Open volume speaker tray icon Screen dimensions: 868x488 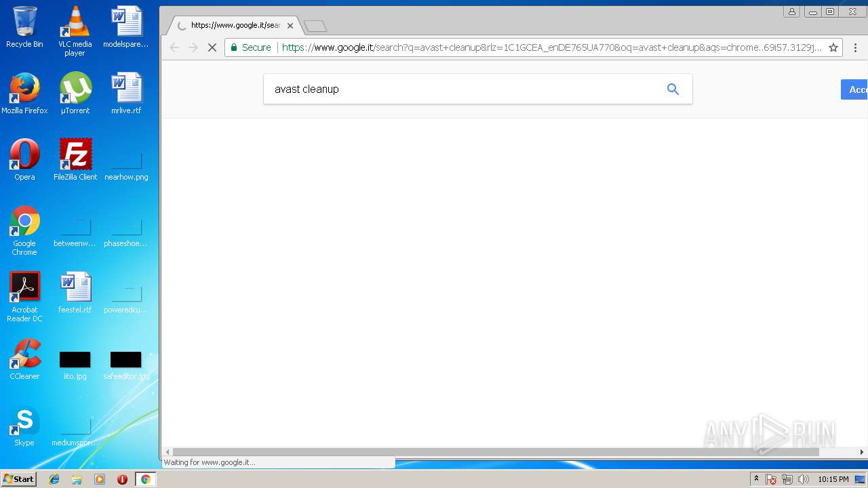[x=804, y=479]
